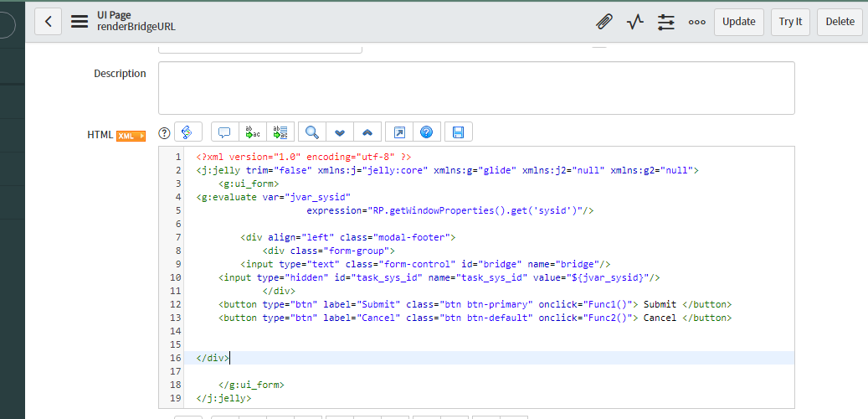Open the form context hamburger menu

click(80, 22)
